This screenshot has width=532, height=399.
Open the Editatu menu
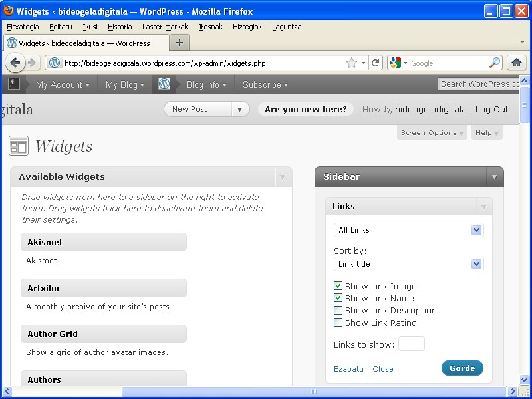tap(61, 27)
